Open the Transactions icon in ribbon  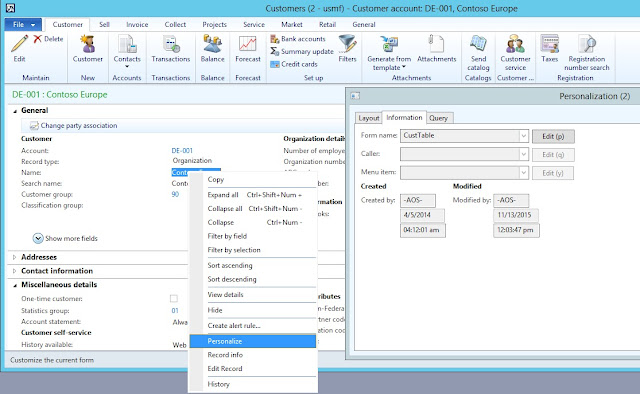pos(171,44)
